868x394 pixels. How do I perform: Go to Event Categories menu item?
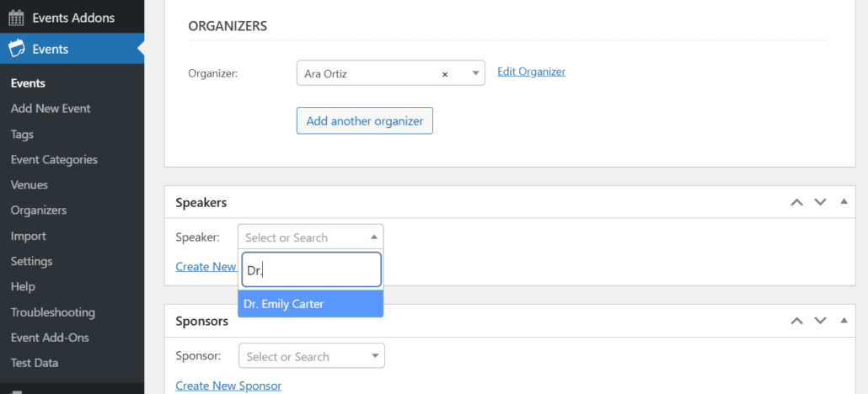tap(54, 159)
